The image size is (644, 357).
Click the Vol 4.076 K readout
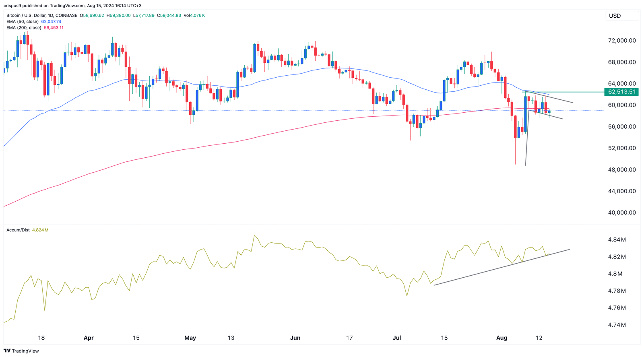(x=194, y=16)
